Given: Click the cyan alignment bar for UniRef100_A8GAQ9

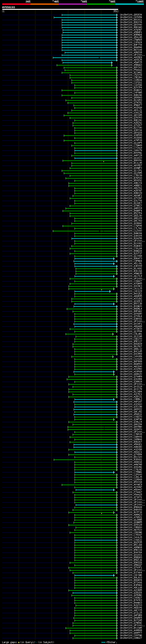Looking at the screenshot, I should [96, 326].
